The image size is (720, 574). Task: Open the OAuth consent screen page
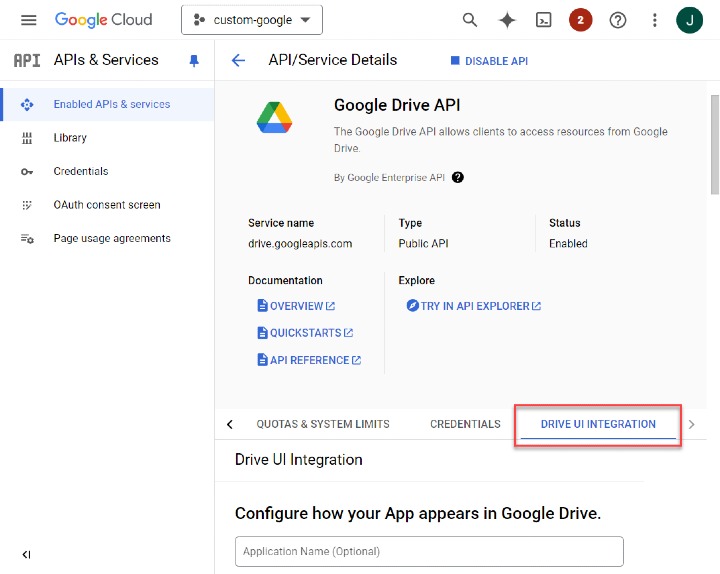tap(106, 205)
